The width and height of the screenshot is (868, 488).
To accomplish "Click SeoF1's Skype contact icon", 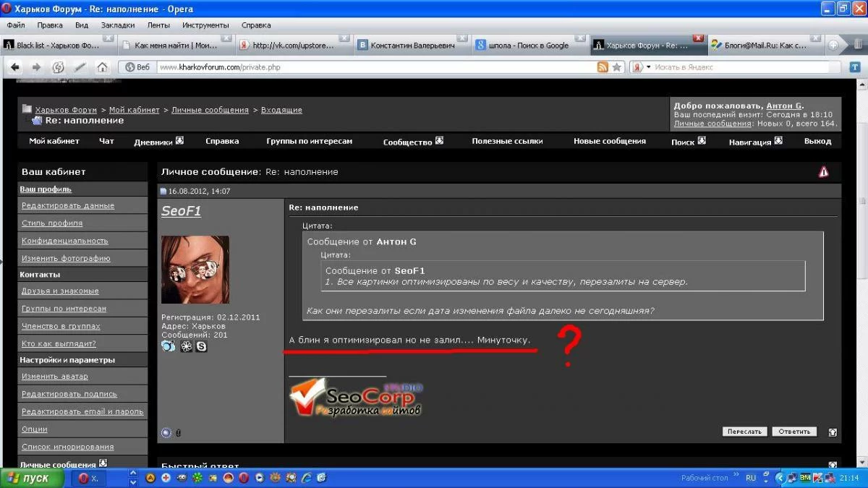I will 201,347.
